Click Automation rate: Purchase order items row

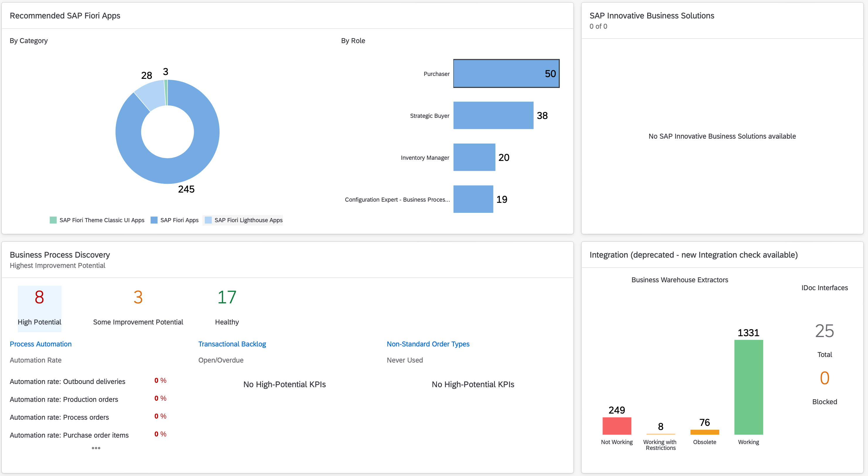88,435
